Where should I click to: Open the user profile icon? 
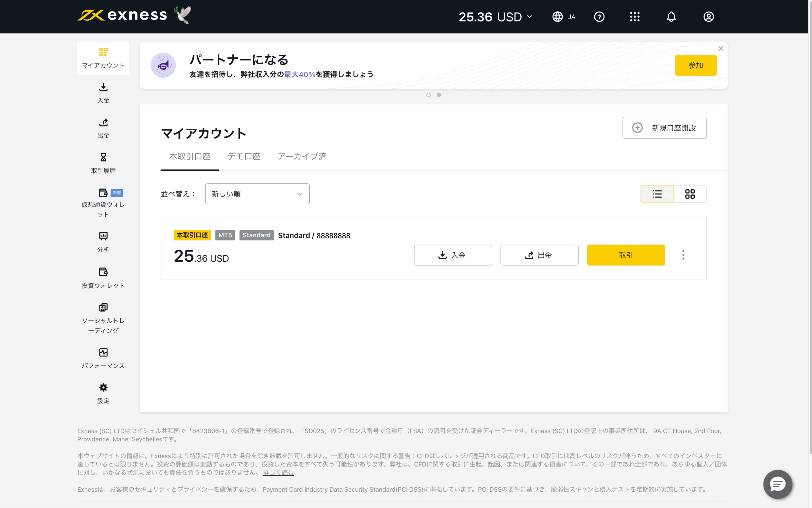click(709, 17)
